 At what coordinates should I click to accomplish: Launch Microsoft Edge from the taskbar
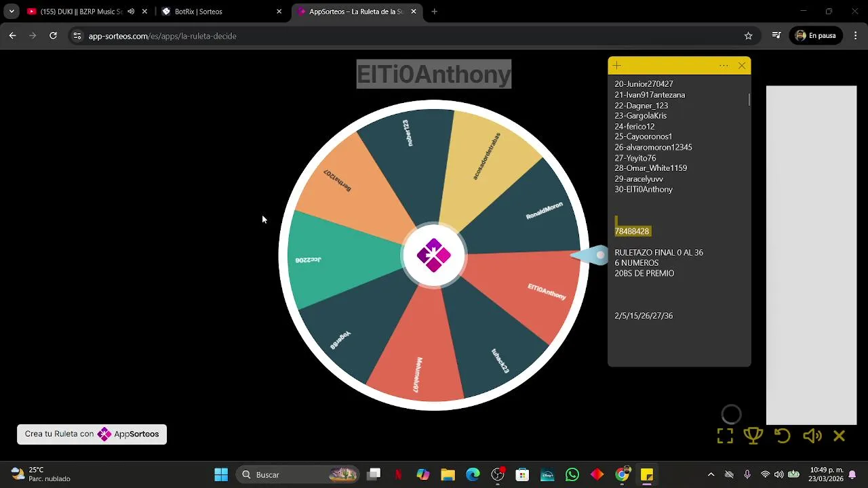coord(473,474)
